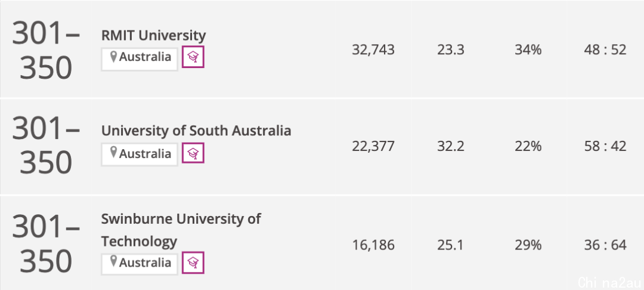
Task: Select the Australia tag under Swinburne University
Action: coord(140,263)
